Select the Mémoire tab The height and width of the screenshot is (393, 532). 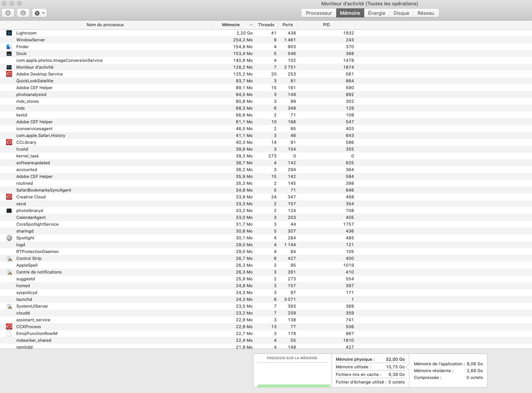(x=350, y=13)
